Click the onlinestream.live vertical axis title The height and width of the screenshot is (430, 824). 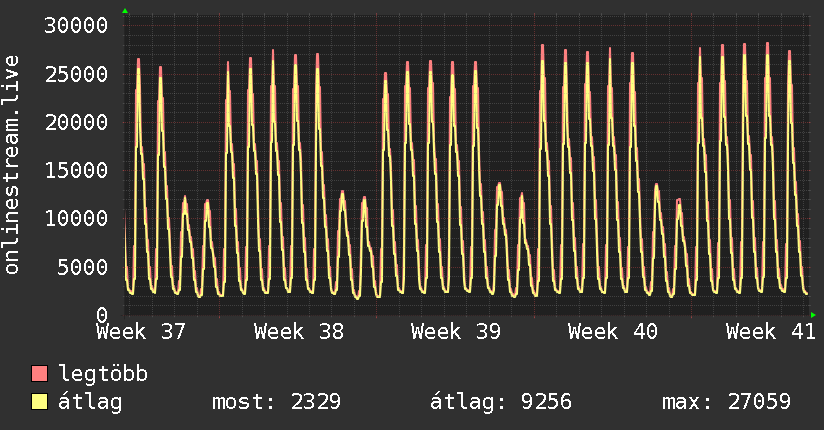click(11, 165)
